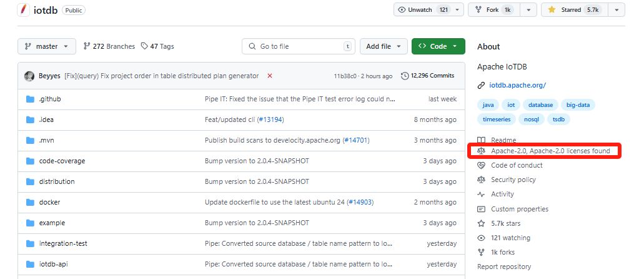
Task: Open the starred lists dropdown arrow
Action: [x=617, y=10]
